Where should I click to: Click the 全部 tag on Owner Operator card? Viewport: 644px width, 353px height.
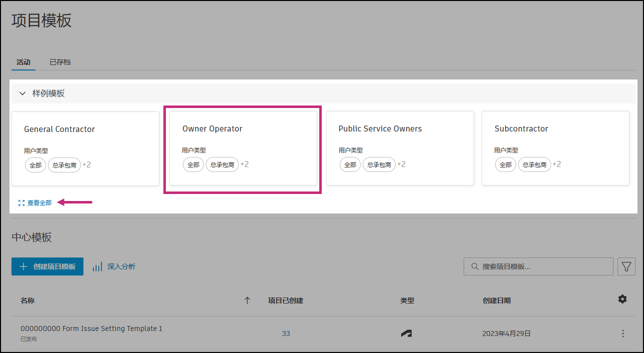tap(193, 164)
